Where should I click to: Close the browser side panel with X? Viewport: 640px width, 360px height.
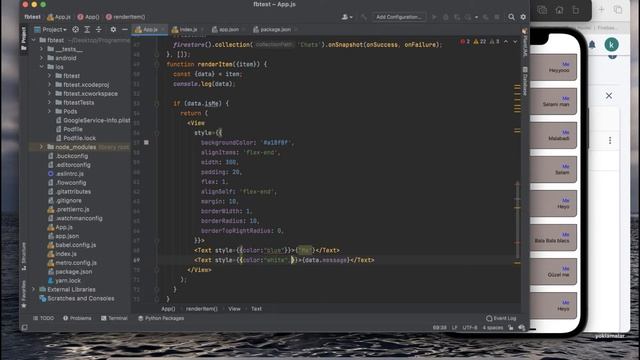click(609, 96)
